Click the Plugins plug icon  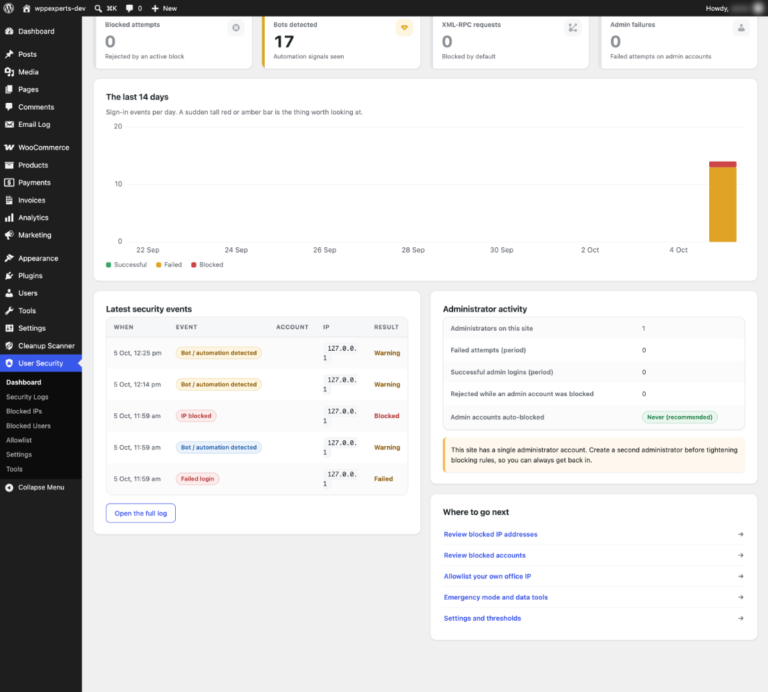pyautogui.click(x=9, y=276)
